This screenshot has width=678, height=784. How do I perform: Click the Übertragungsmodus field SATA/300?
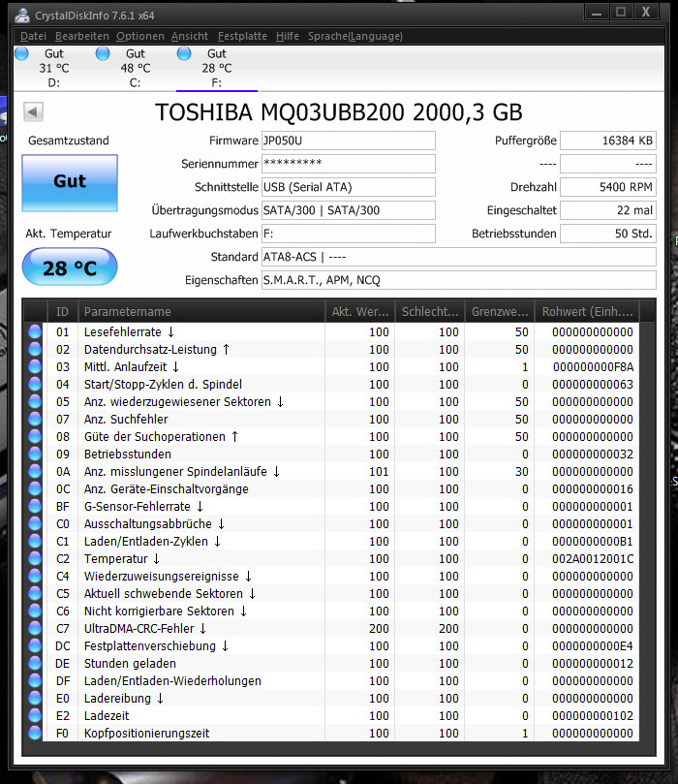[x=349, y=210]
